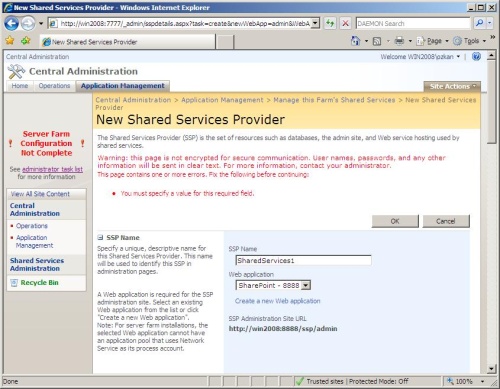Open search provider options dropdown
The height and width of the screenshot is (389, 500).
(x=489, y=23)
